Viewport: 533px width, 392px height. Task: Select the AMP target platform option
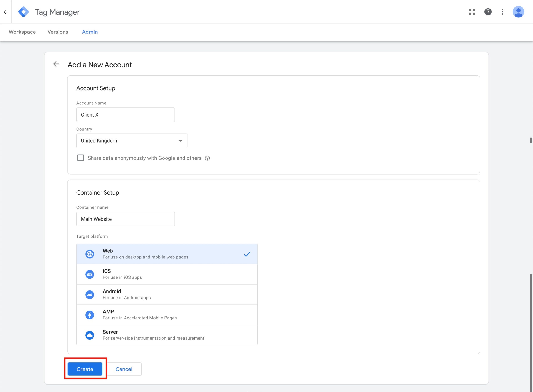point(167,315)
